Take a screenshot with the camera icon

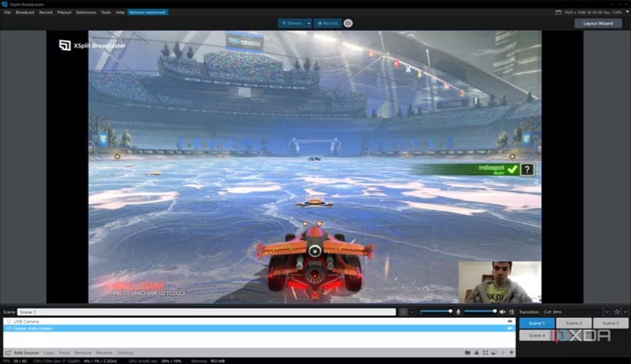[348, 23]
